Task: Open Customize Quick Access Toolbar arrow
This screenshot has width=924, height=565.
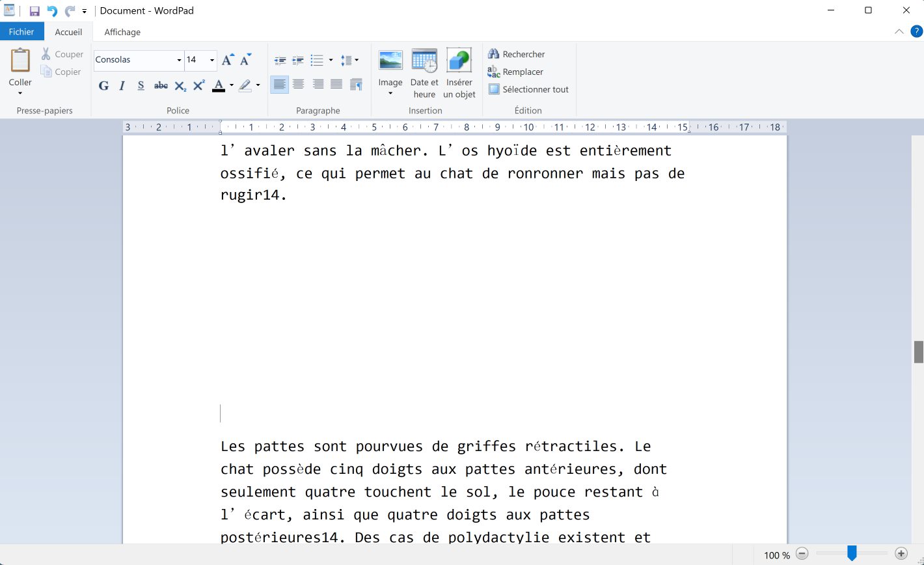Action: pyautogui.click(x=85, y=11)
